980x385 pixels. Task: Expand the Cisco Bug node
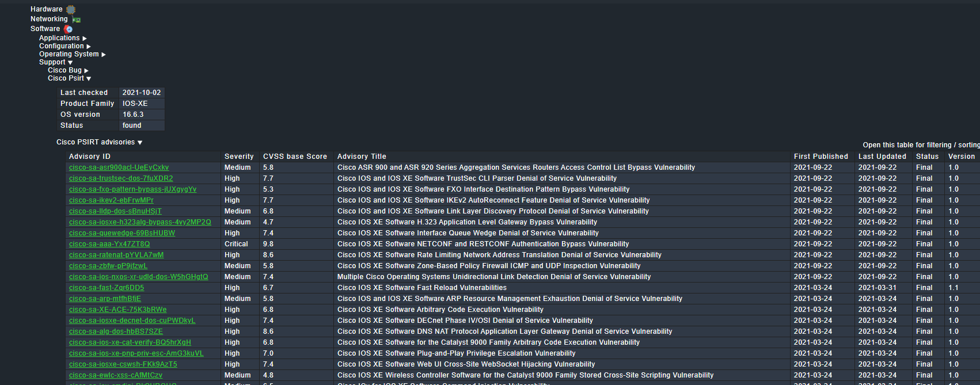coord(86,71)
